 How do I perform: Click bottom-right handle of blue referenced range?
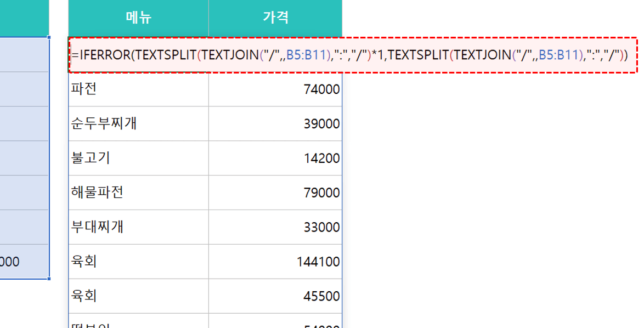pos(49,279)
